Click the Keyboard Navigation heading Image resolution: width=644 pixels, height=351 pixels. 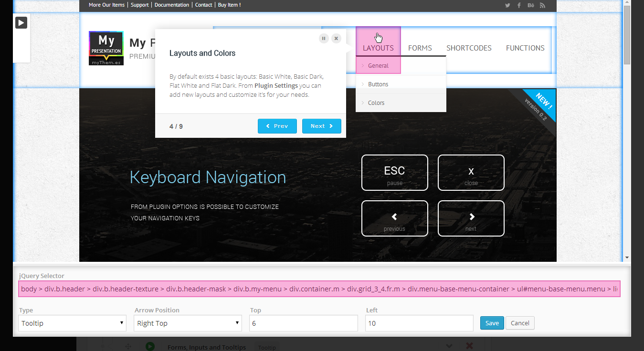pos(208,177)
